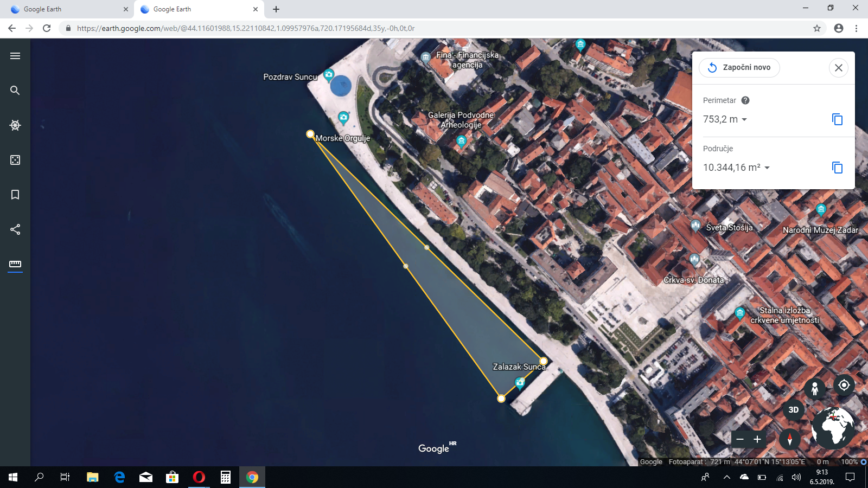Image resolution: width=868 pixels, height=488 pixels.
Task: Click polygon vertex at bottom near pier
Action: click(501, 399)
